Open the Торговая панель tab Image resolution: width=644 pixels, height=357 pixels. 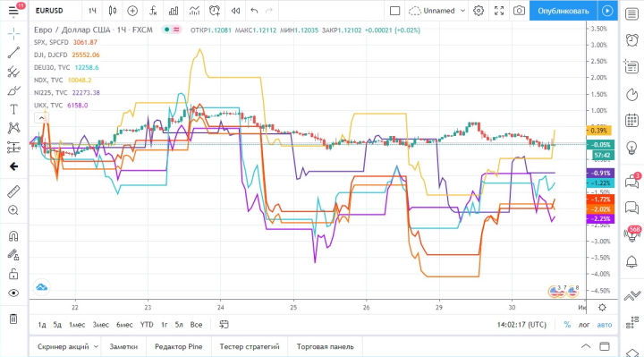pos(325,347)
